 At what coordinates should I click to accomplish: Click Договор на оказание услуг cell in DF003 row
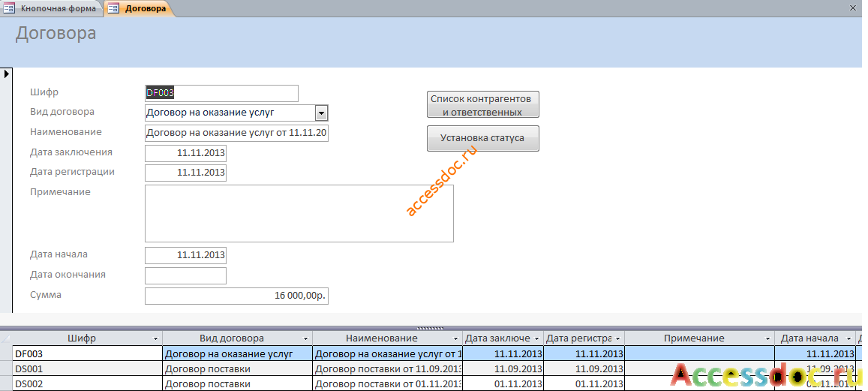pos(238,353)
